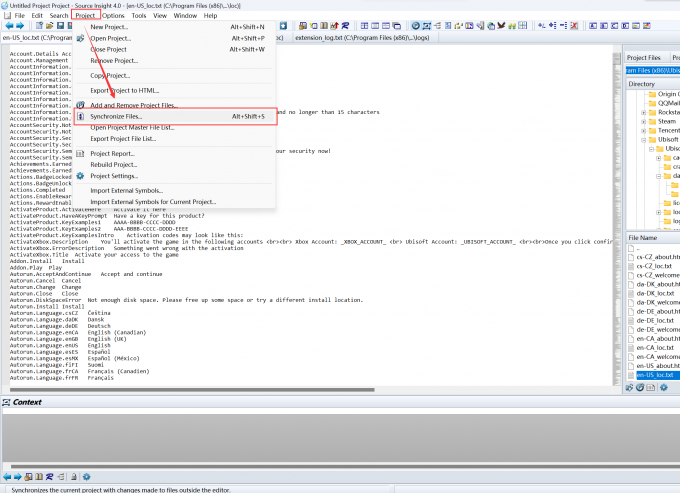Click the Open Project icon in menu
The image size is (680, 493).
[80, 38]
